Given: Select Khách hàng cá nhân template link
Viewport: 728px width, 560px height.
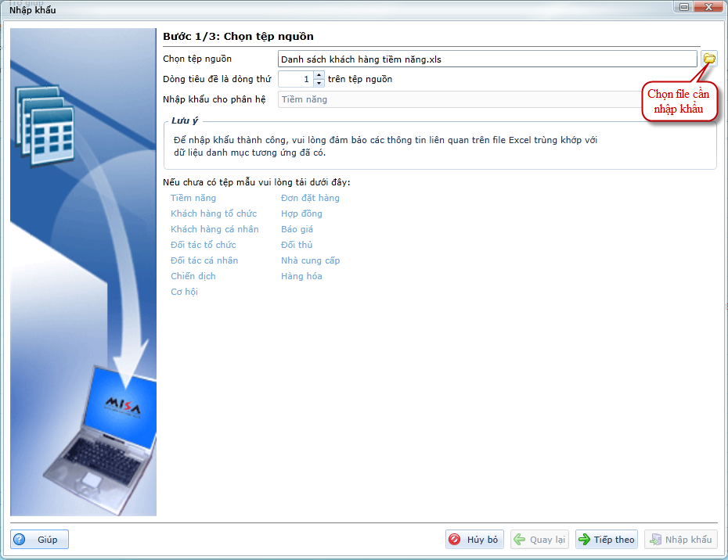Looking at the screenshot, I should click(214, 229).
